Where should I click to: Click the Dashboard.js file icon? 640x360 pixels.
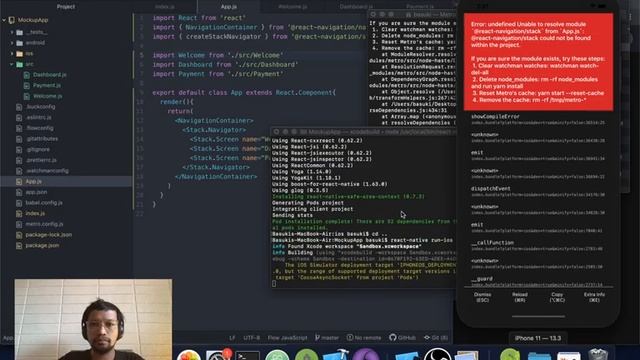tap(27, 75)
